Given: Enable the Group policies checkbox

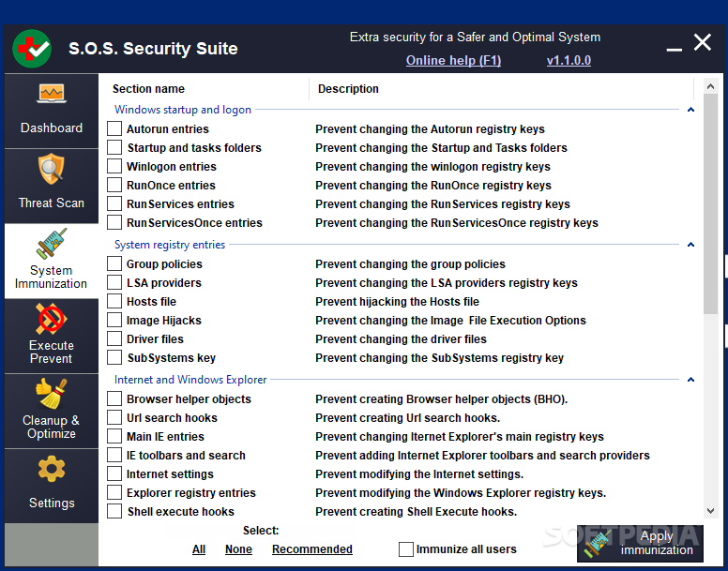Looking at the screenshot, I should [114, 263].
